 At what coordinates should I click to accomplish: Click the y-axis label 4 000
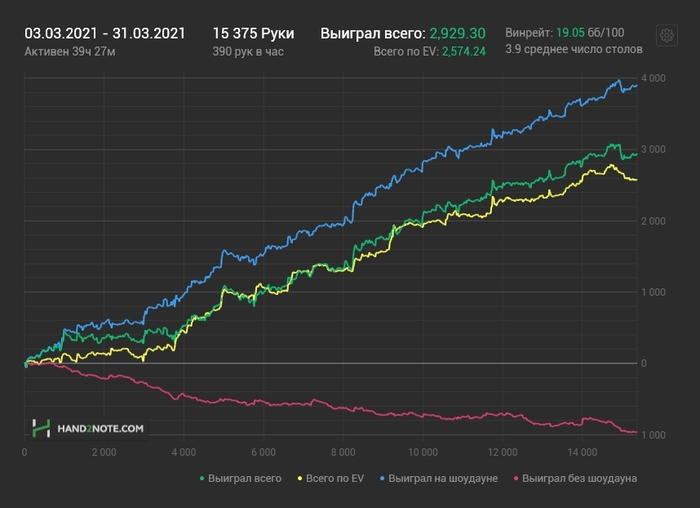pos(653,78)
